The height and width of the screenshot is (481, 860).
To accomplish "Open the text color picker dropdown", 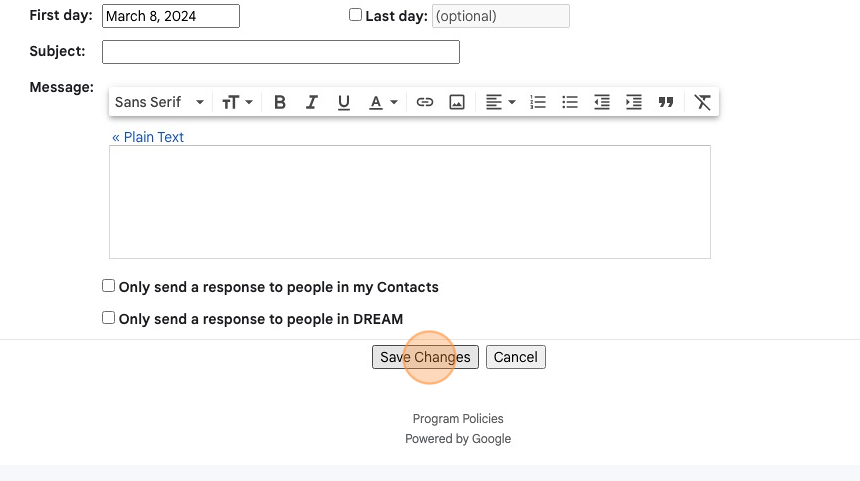I will [x=383, y=102].
